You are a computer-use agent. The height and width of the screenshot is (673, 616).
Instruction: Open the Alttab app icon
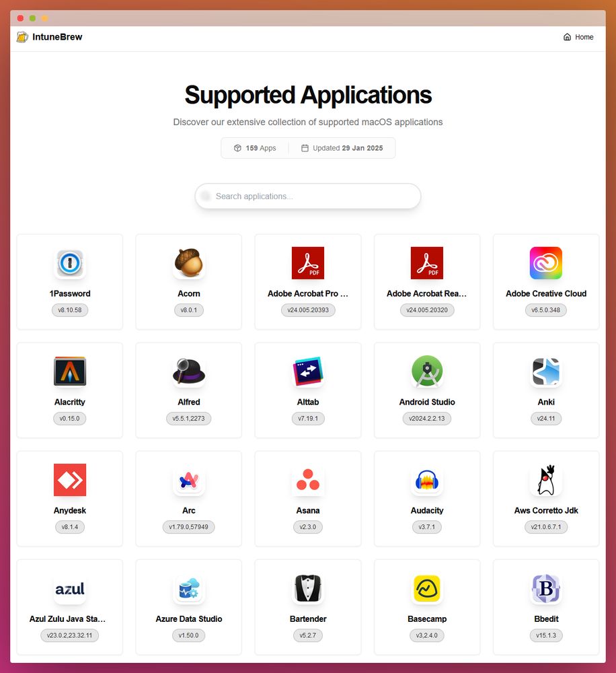click(x=308, y=371)
